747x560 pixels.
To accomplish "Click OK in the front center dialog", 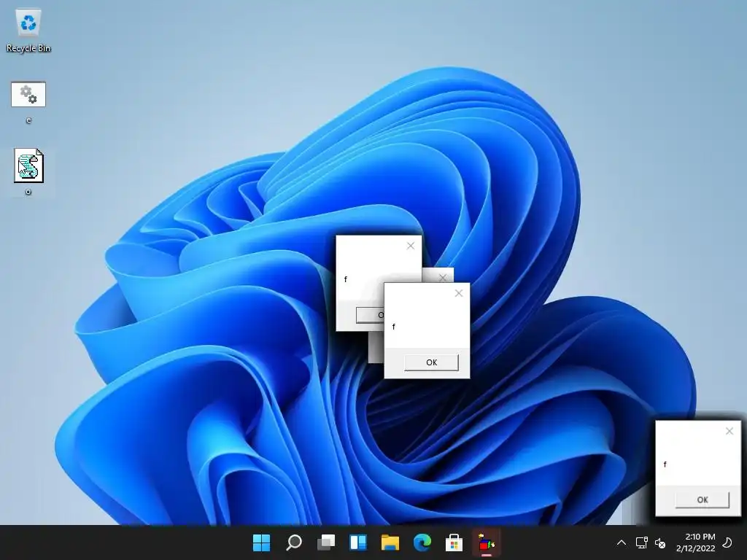I will (432, 362).
